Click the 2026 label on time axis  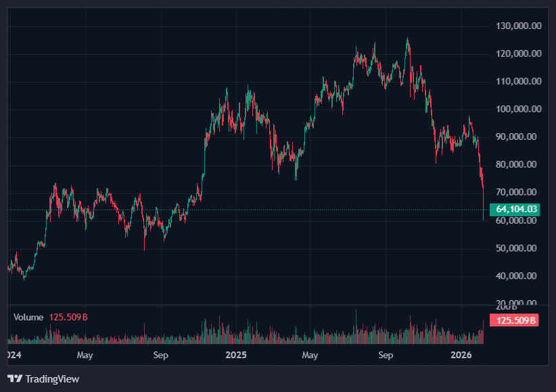pyautogui.click(x=461, y=355)
